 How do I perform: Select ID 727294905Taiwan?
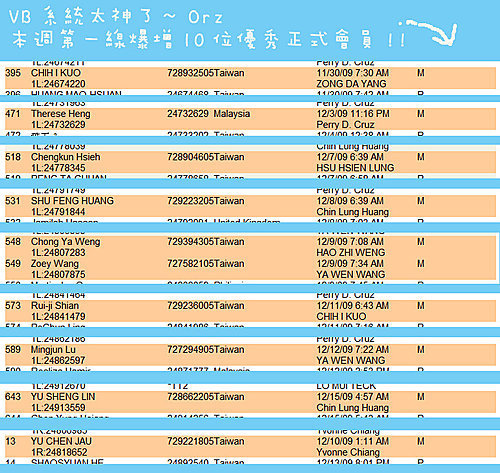pos(206,350)
